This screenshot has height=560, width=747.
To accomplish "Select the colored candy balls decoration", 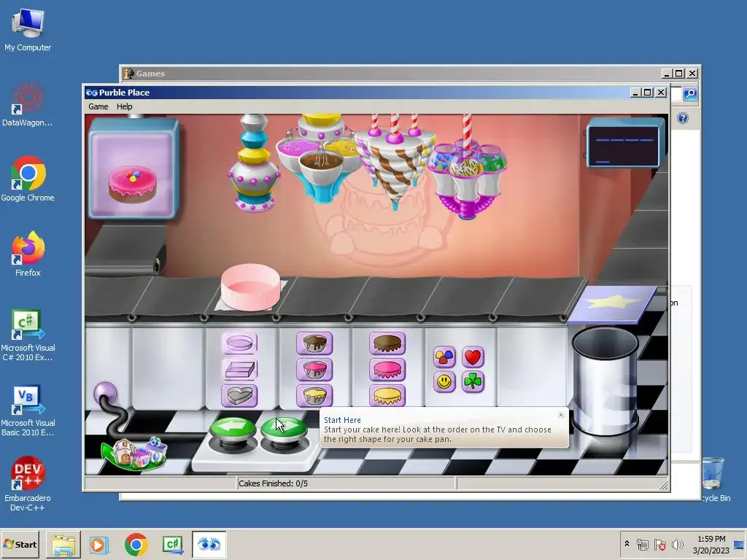I will 444,357.
